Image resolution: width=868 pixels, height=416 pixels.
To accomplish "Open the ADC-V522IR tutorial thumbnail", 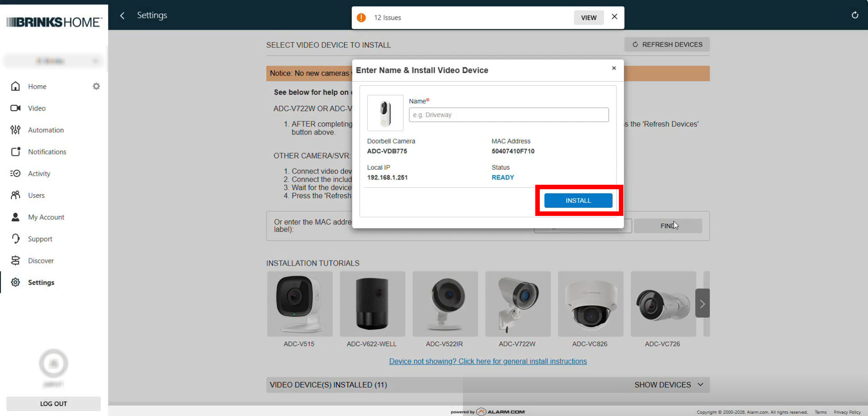I will click(445, 304).
